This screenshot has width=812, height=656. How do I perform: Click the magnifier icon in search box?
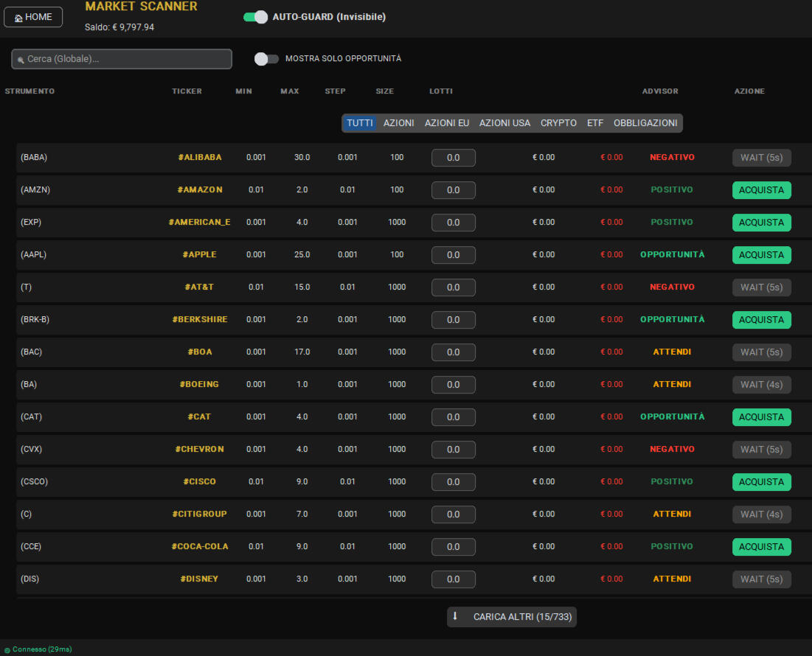pos(21,60)
